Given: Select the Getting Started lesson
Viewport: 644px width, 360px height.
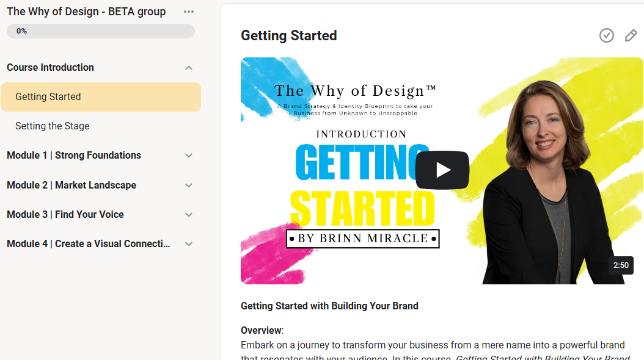Looking at the screenshot, I should 48,96.
